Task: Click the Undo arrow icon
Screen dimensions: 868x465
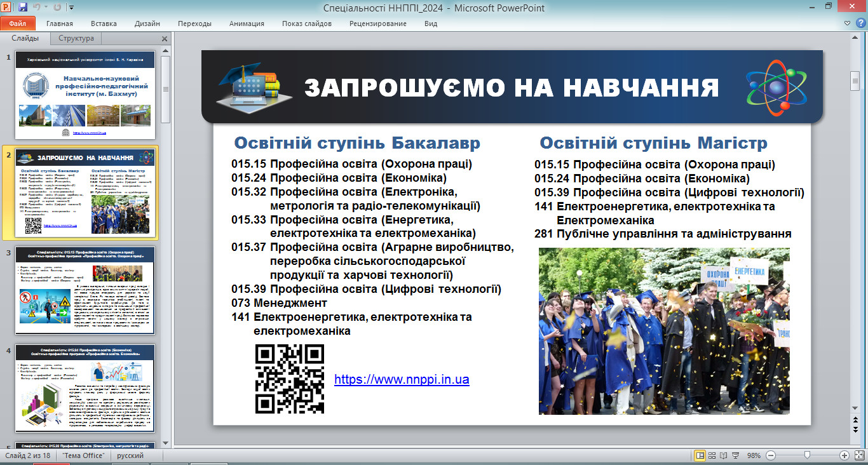Action: click(x=37, y=8)
